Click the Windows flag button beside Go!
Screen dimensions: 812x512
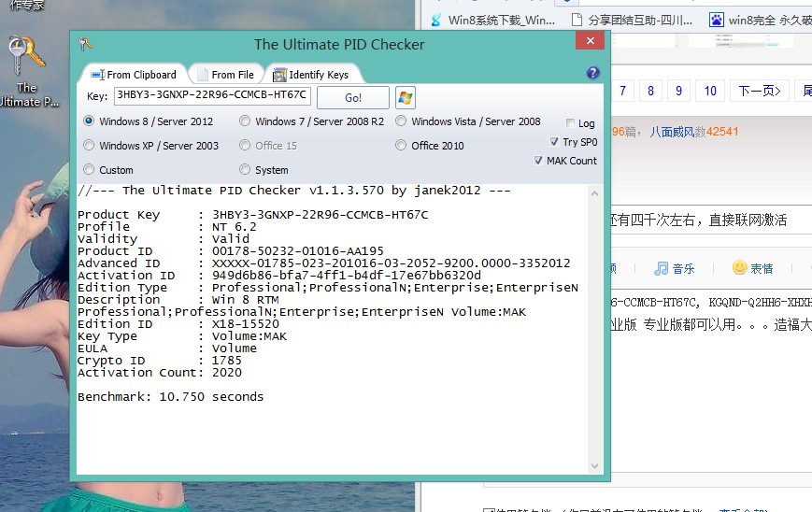pos(405,97)
